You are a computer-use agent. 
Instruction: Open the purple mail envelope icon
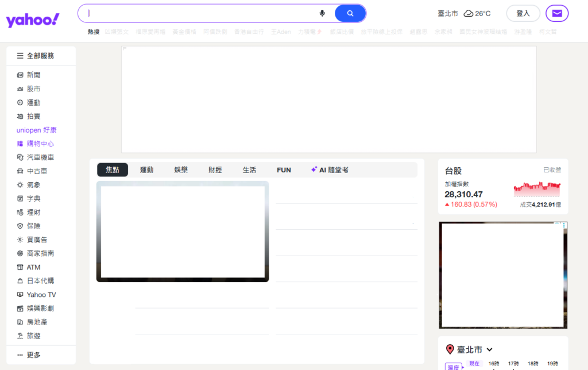[x=556, y=13]
